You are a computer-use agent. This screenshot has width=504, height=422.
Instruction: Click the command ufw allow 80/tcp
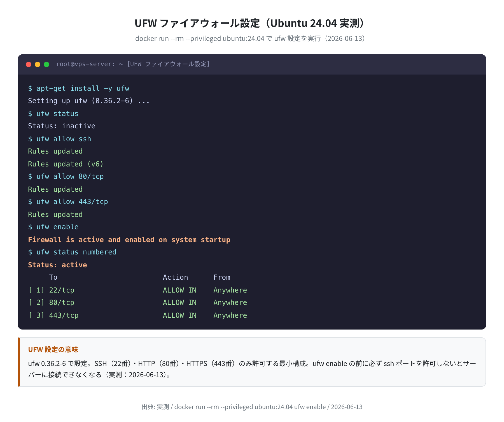(x=66, y=177)
